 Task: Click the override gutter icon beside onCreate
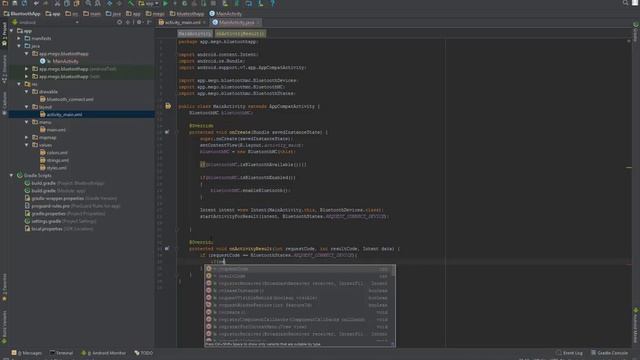(x=167, y=132)
